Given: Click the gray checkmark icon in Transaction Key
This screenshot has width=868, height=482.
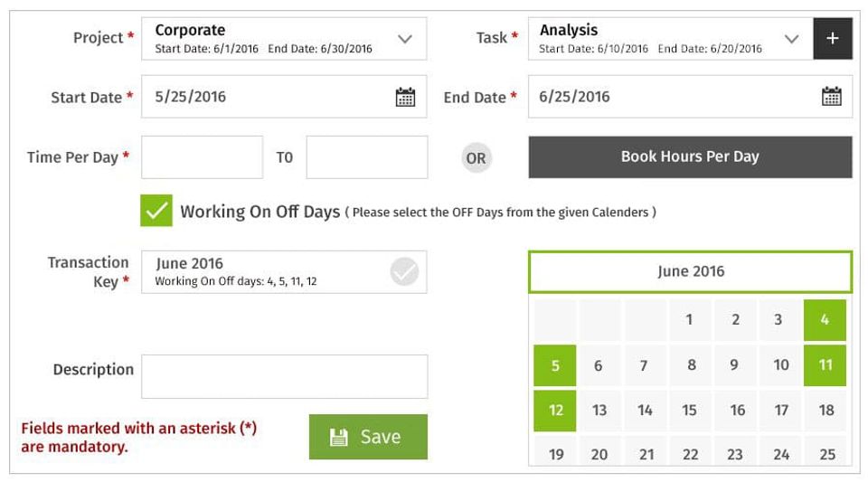Looking at the screenshot, I should click(x=404, y=271).
